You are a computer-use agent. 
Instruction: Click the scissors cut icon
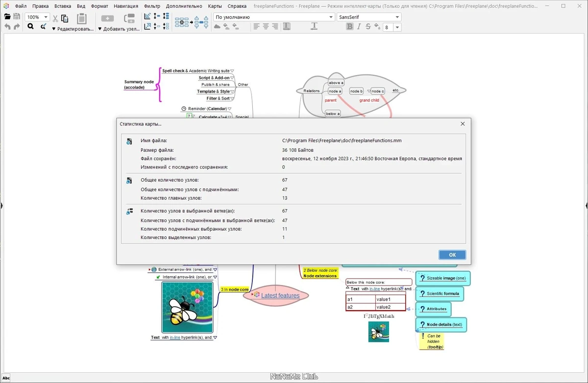(55, 19)
